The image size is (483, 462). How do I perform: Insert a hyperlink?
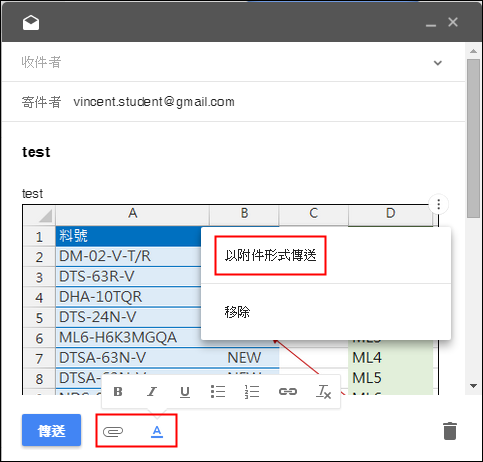288,391
